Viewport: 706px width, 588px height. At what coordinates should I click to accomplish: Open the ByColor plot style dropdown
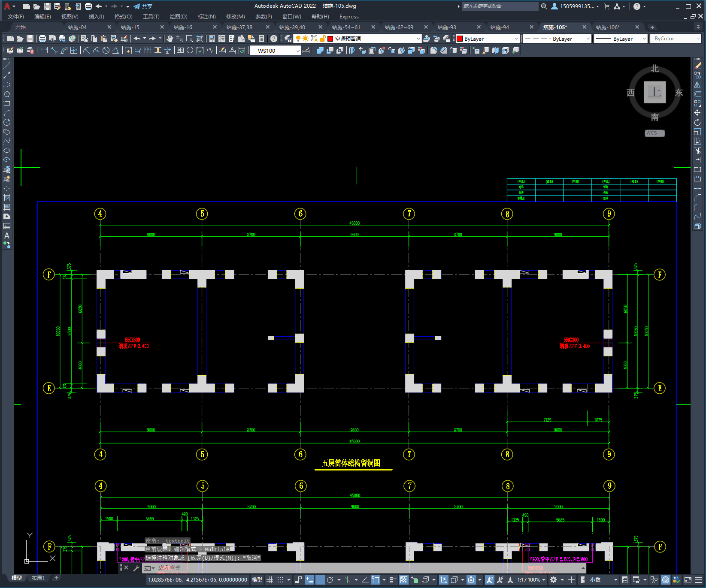pyautogui.click(x=676, y=39)
